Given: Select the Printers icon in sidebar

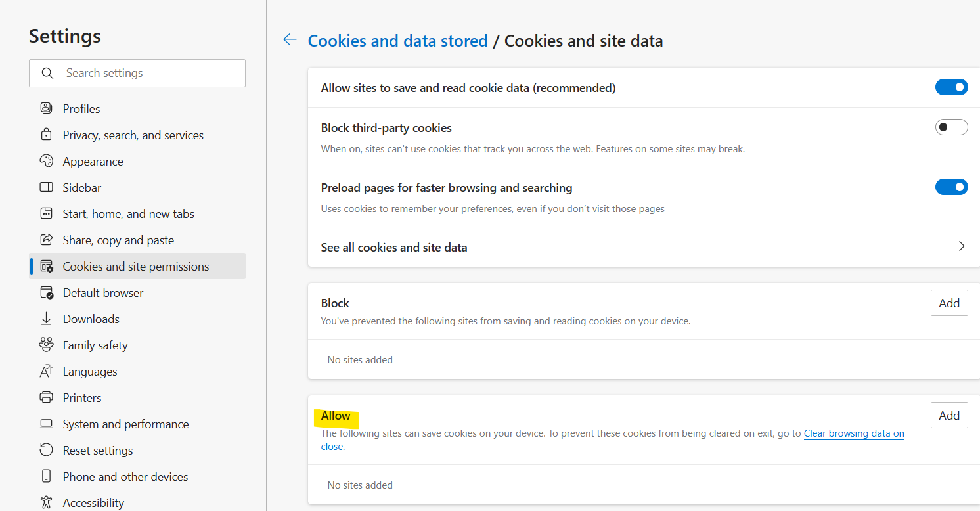Looking at the screenshot, I should pyautogui.click(x=45, y=397).
